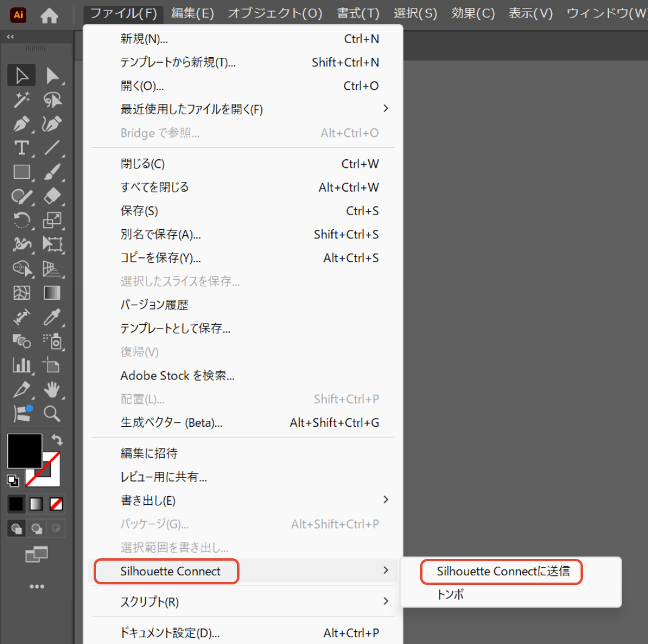The width and height of the screenshot is (648, 644).
Task: Choose ドキュメント設定(D)... entry
Action: [243, 632]
